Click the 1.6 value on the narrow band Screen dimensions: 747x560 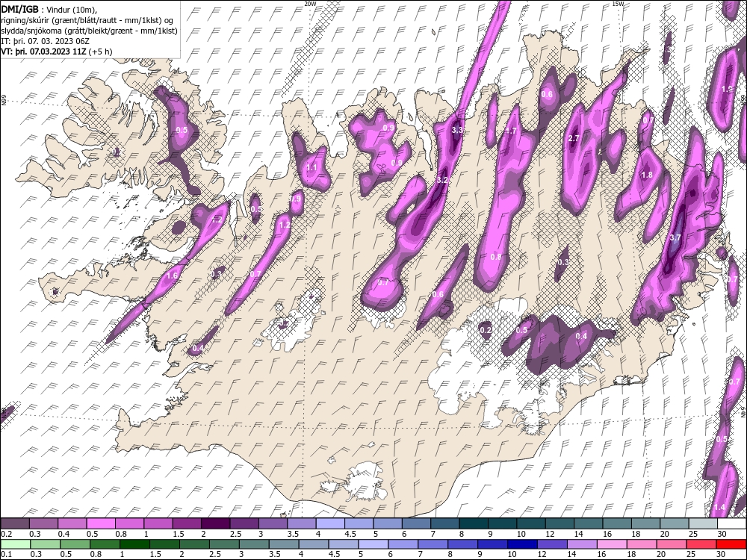pos(173,276)
